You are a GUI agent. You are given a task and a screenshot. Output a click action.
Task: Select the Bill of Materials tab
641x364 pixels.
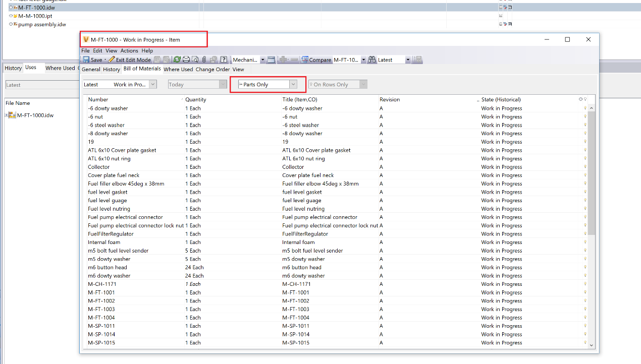coord(142,69)
